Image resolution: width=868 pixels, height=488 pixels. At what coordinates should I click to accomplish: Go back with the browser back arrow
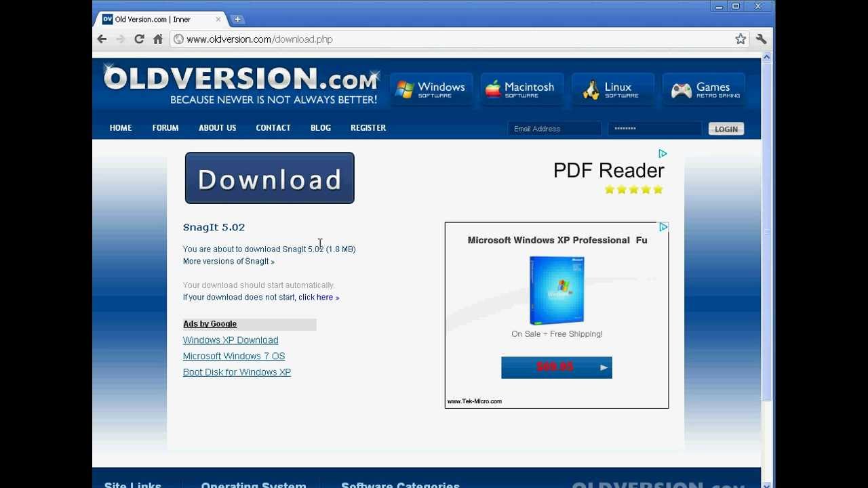coord(102,39)
